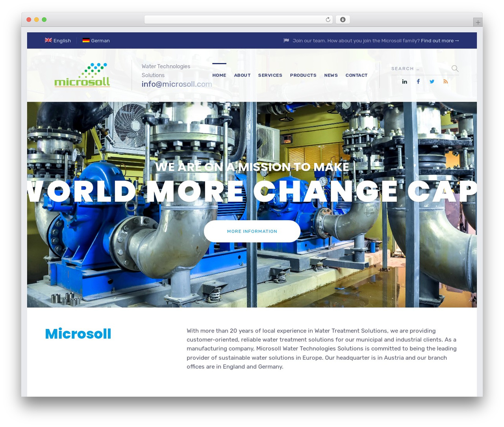
Task: Click the German flag icon
Action: coord(86,40)
